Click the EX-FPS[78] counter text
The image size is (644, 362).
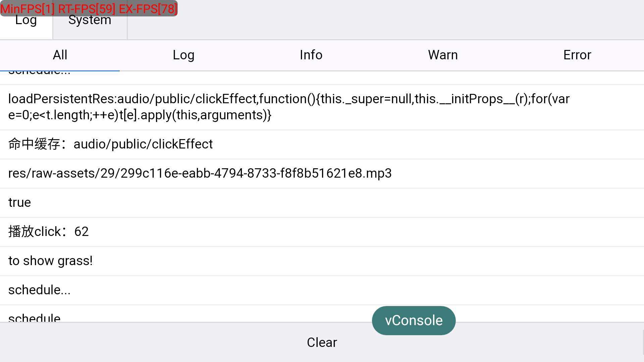148,9
